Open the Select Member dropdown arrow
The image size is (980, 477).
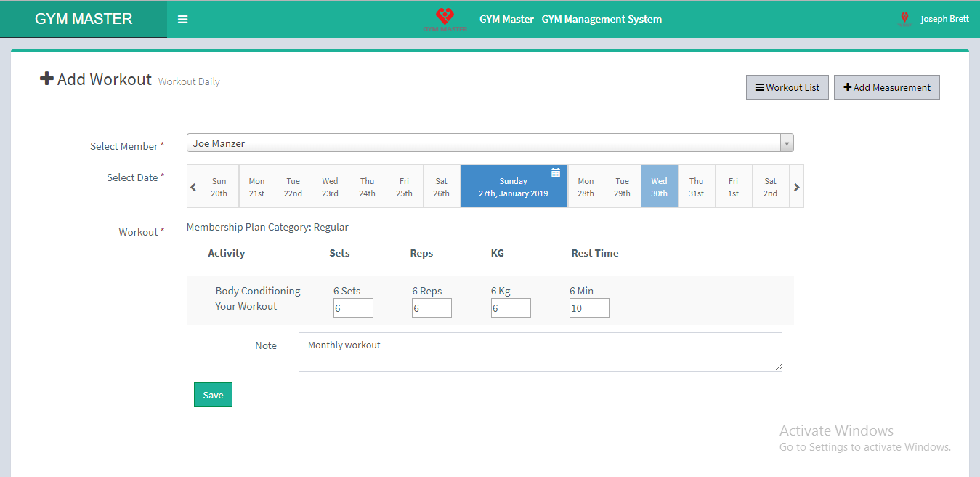click(x=787, y=143)
